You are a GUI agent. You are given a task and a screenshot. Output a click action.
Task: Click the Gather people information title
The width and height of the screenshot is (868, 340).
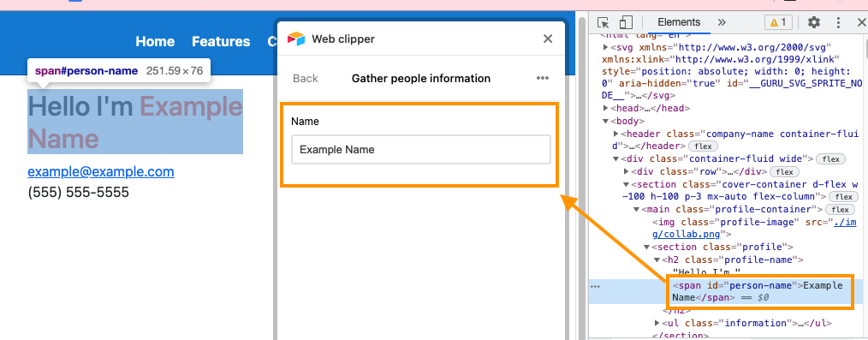point(420,78)
